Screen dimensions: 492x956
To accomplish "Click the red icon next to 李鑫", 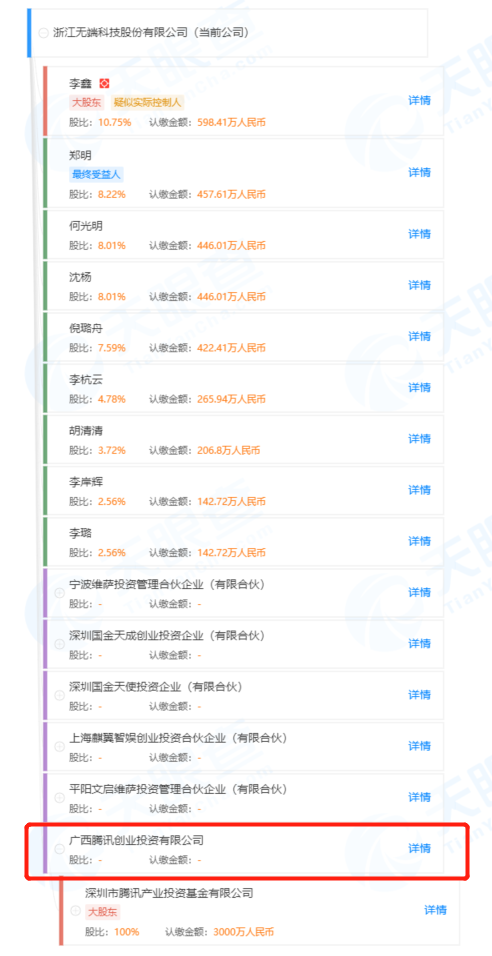I will pyautogui.click(x=104, y=83).
